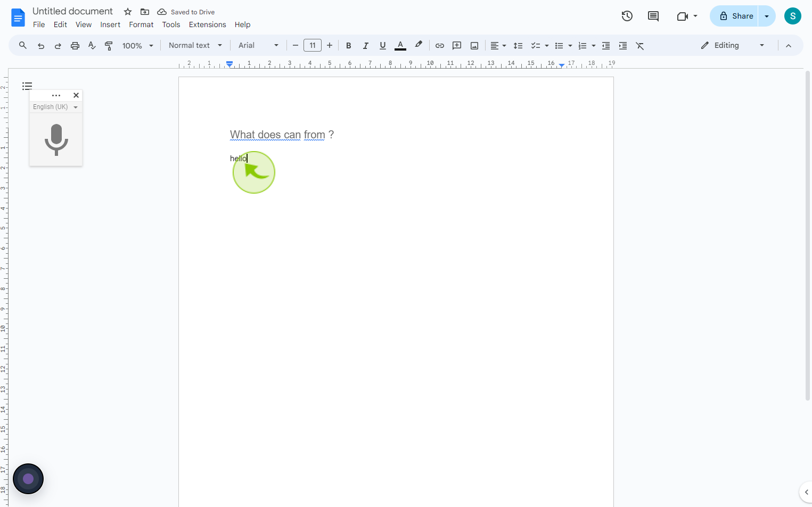This screenshot has width=812, height=507.
Task: Open the voice typing language English (UK) dropdown
Action: pyautogui.click(x=55, y=107)
